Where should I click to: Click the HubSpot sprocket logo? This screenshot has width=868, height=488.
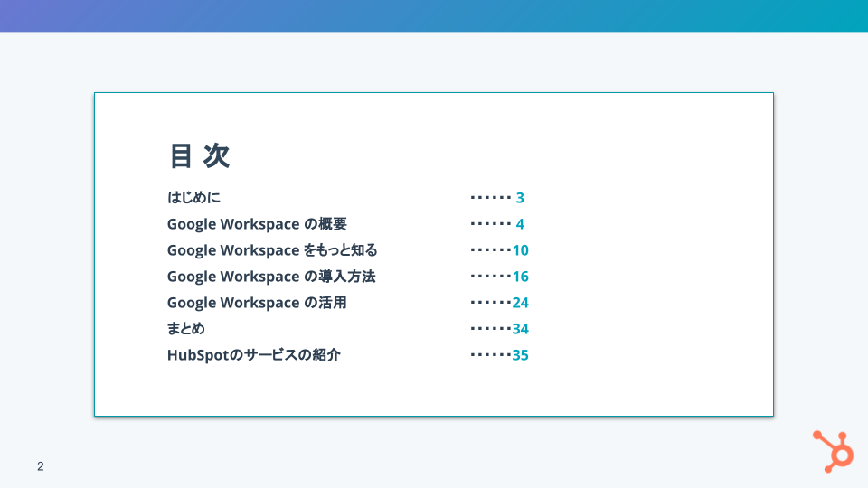pos(833,452)
